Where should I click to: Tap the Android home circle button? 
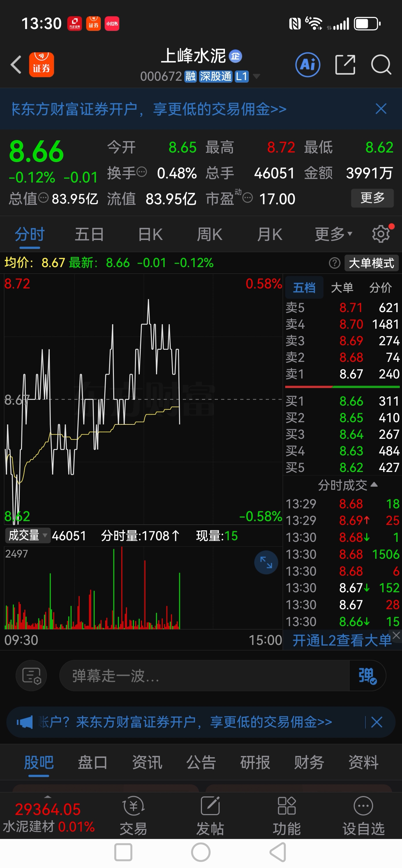[x=201, y=852]
